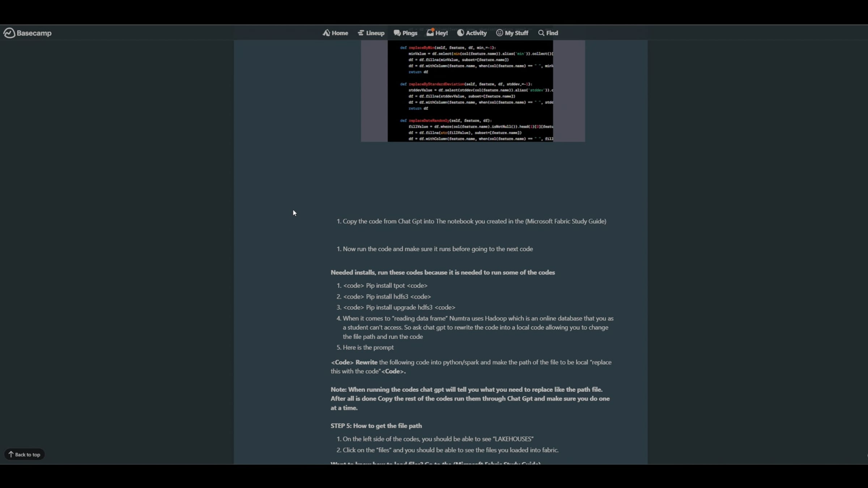Open the Hey! notifications menu
868x488 pixels.
[437, 33]
